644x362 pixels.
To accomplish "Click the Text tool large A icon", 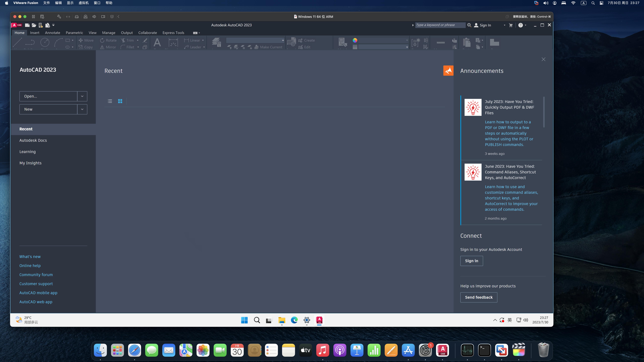I will [157, 42].
